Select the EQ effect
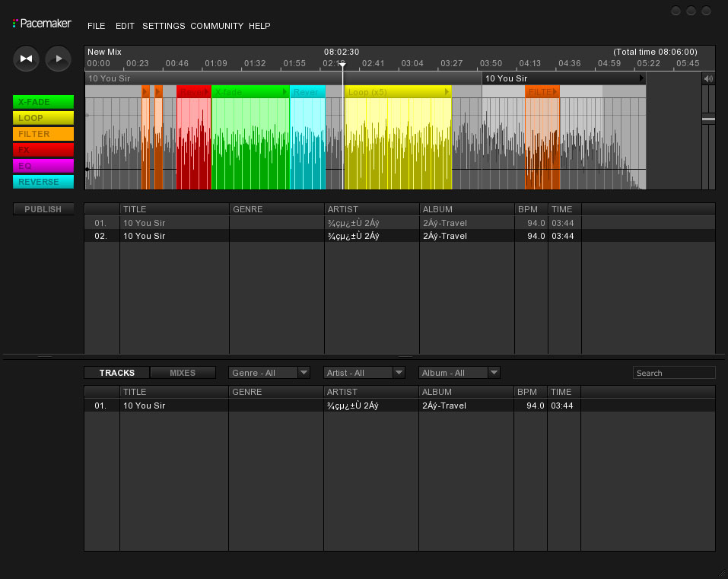The height and width of the screenshot is (579, 728). 43,166
